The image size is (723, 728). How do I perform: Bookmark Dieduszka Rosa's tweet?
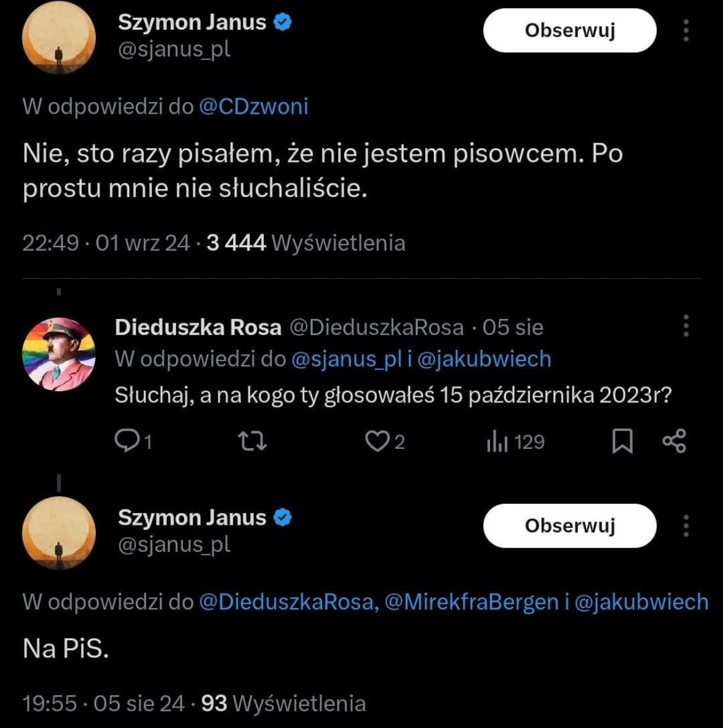click(x=622, y=441)
